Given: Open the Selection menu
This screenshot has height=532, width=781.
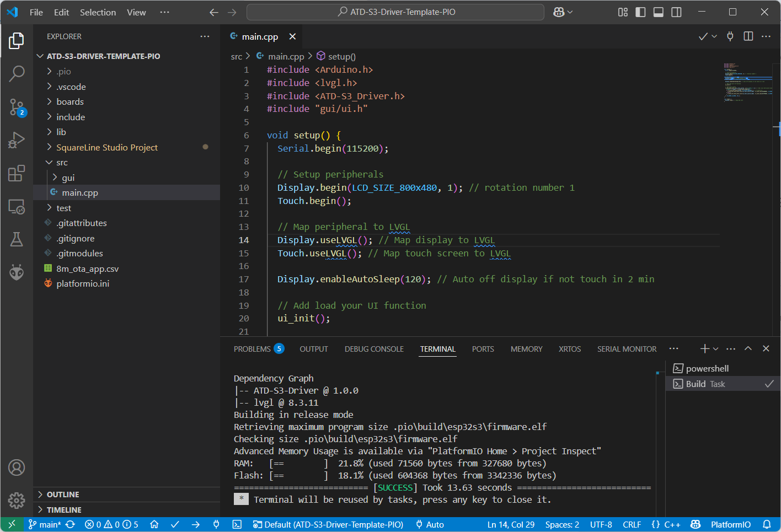Looking at the screenshot, I should pyautogui.click(x=98, y=12).
